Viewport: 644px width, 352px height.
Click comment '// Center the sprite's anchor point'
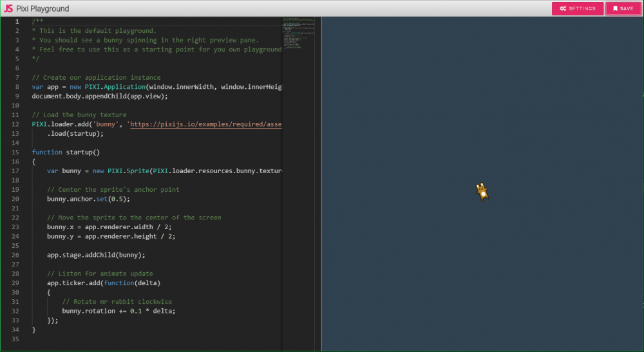(x=113, y=190)
